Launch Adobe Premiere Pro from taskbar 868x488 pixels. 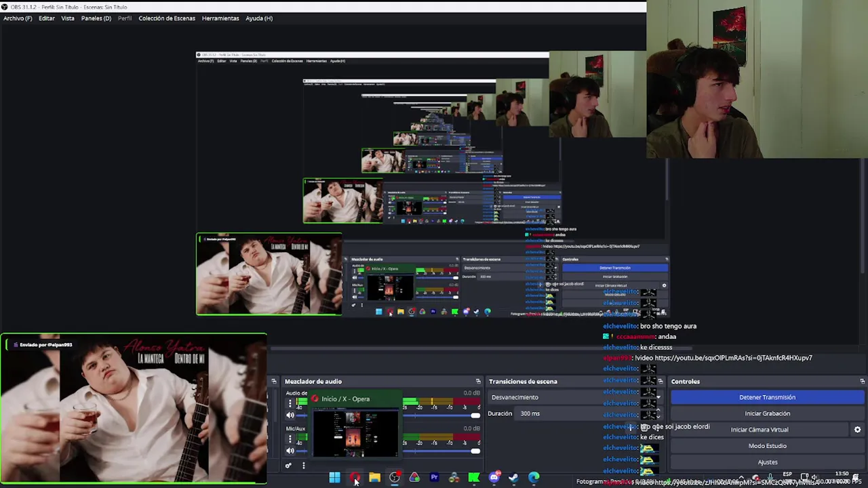tap(434, 478)
